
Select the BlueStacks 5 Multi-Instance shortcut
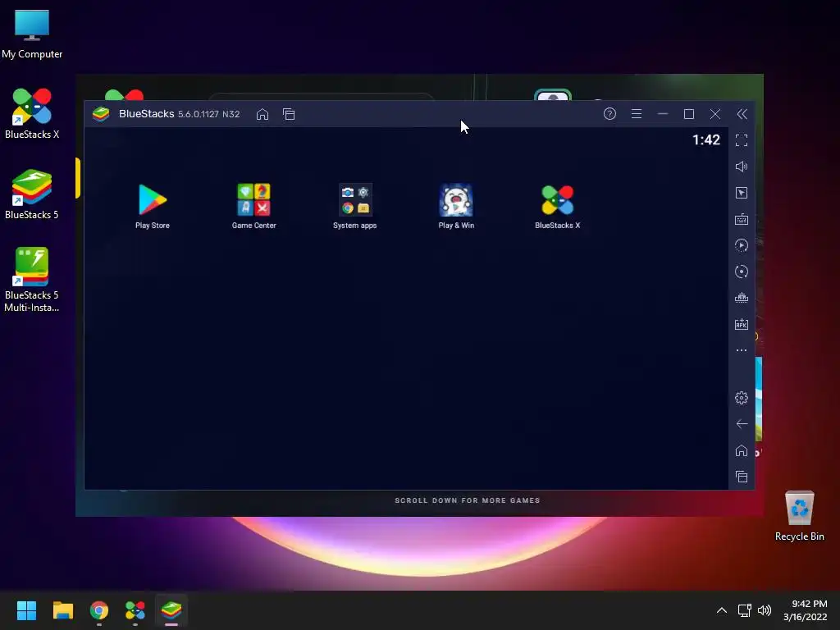(32, 280)
